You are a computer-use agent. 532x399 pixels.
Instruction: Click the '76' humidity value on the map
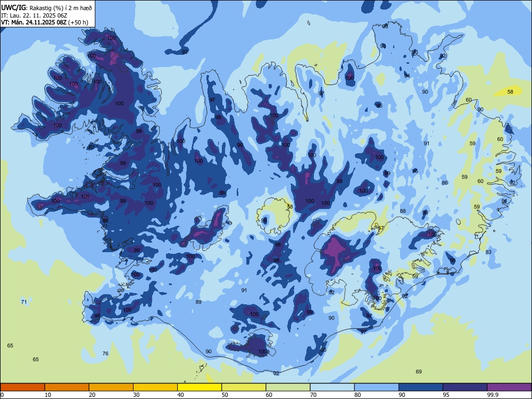(105, 354)
